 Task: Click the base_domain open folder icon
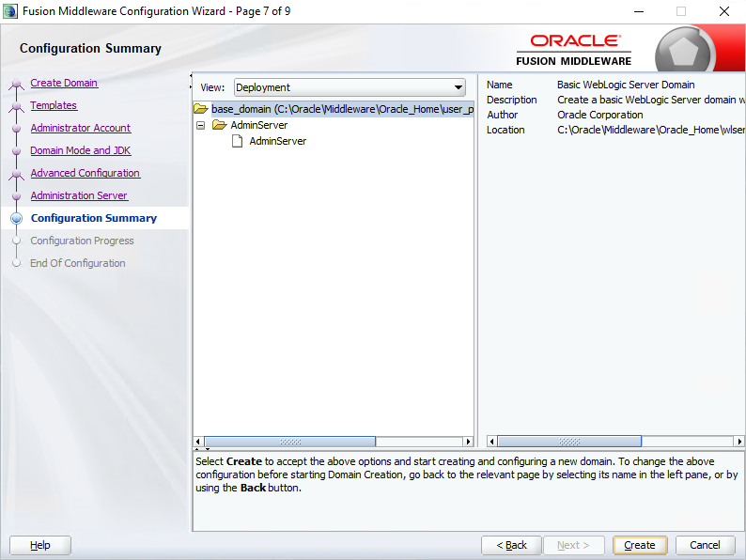(x=201, y=109)
